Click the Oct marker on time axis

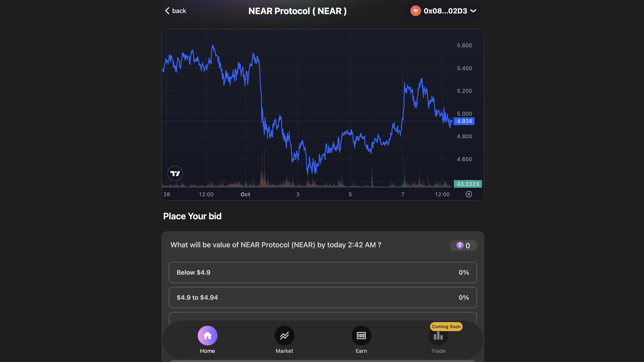click(245, 194)
